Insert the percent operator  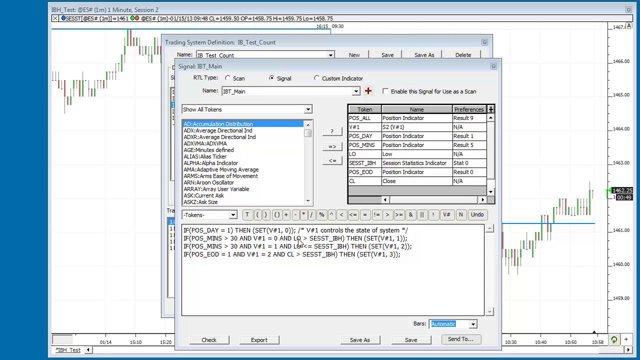[x=322, y=215]
